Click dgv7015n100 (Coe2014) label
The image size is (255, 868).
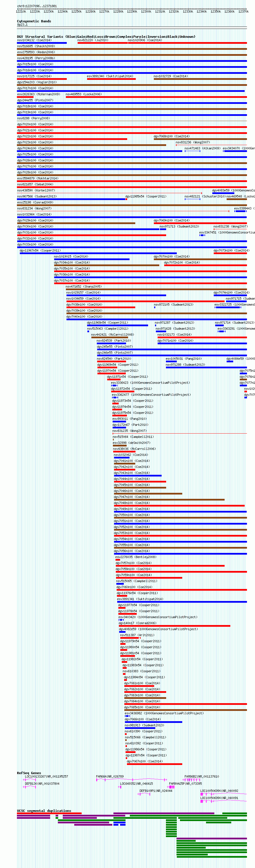35,64
